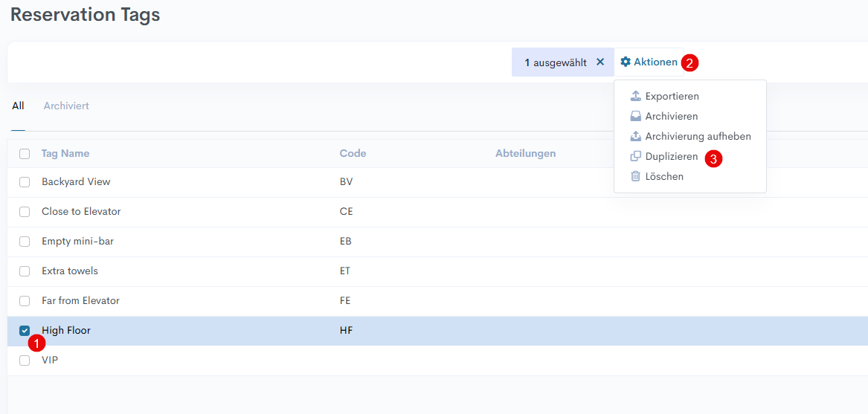Image resolution: width=868 pixels, height=414 pixels.
Task: Open the Aktionen dropdown menu
Action: click(649, 62)
